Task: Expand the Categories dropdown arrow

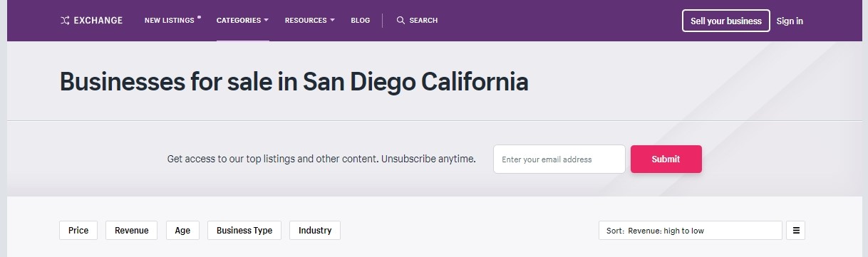Action: 267,20
